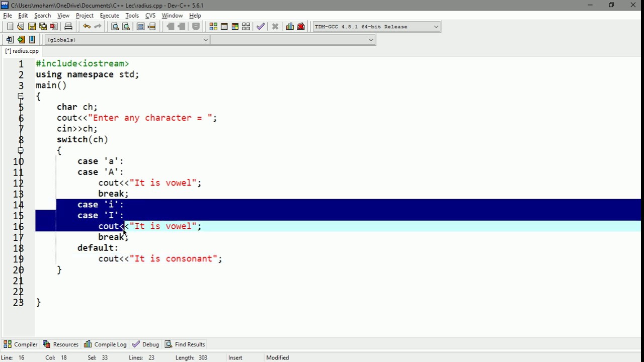Click the Delete Profiling Information icon
This screenshot has width=644, height=362.
click(x=301, y=27)
